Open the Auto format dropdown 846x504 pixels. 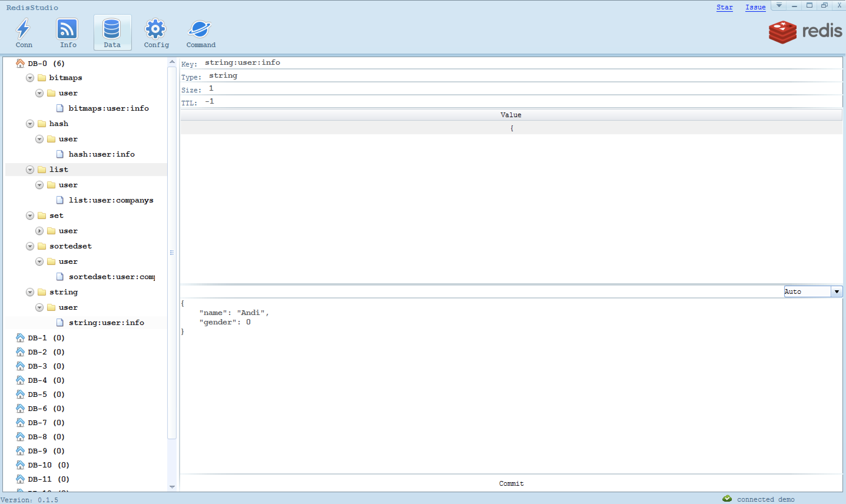pyautogui.click(x=837, y=291)
